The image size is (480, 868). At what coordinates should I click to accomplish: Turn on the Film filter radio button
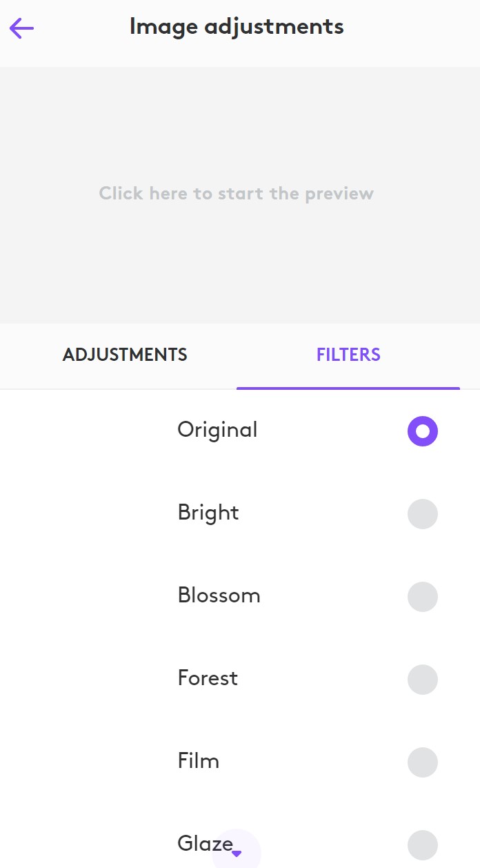click(423, 762)
